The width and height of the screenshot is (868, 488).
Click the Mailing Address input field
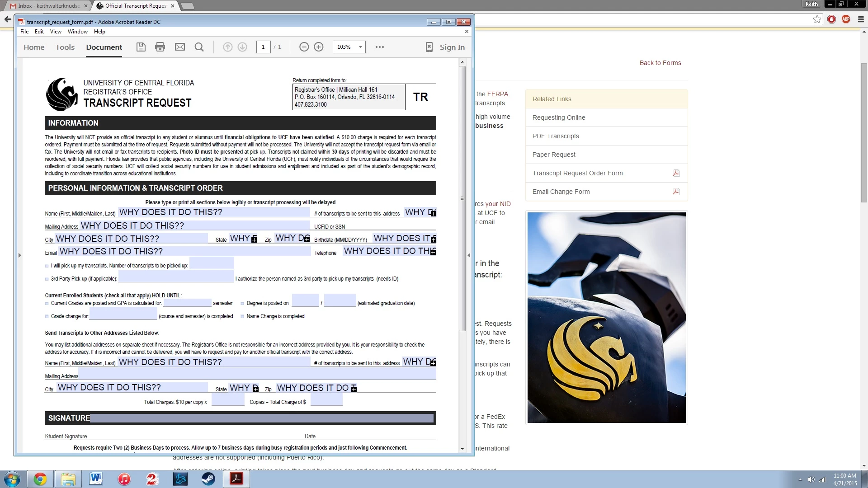tap(194, 225)
